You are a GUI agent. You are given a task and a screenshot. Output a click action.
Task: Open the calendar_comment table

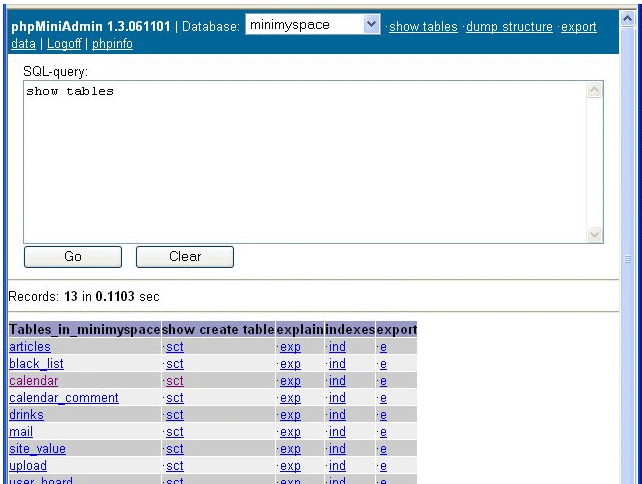tap(64, 398)
